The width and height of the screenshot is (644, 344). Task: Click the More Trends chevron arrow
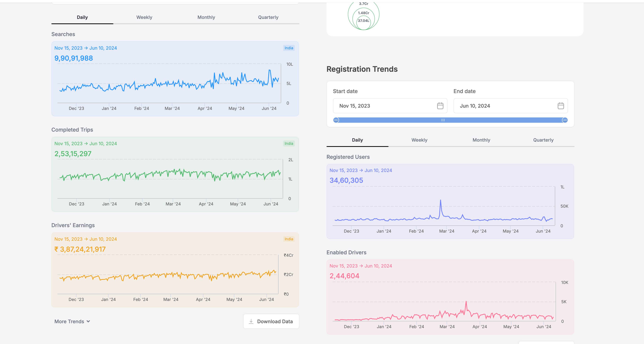[x=88, y=322]
